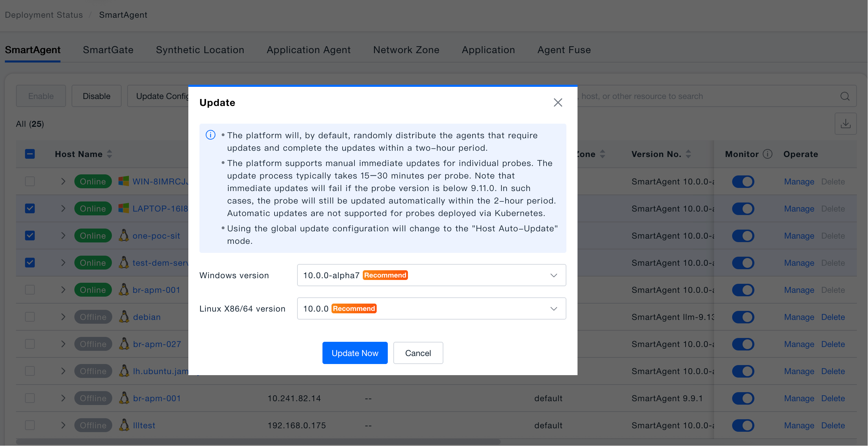Click the Linux penguin icon for test-dem-serv
The width and height of the screenshot is (868, 446).
click(124, 262)
